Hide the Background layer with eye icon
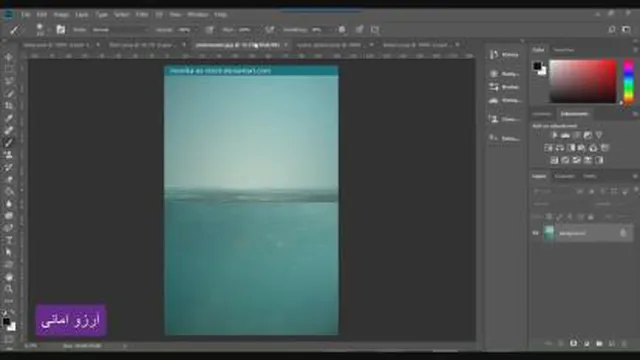The image size is (640, 360). click(536, 233)
